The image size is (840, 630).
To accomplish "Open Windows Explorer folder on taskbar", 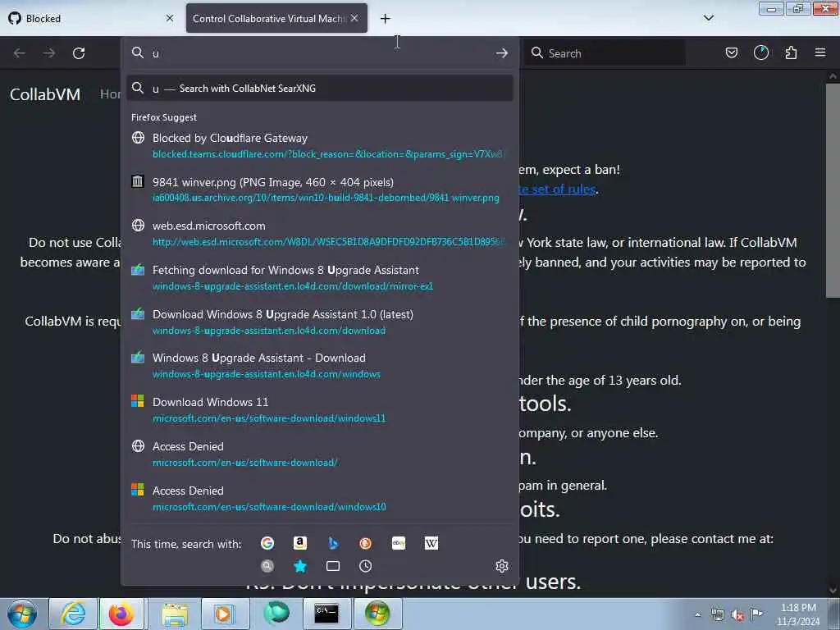I will [175, 614].
